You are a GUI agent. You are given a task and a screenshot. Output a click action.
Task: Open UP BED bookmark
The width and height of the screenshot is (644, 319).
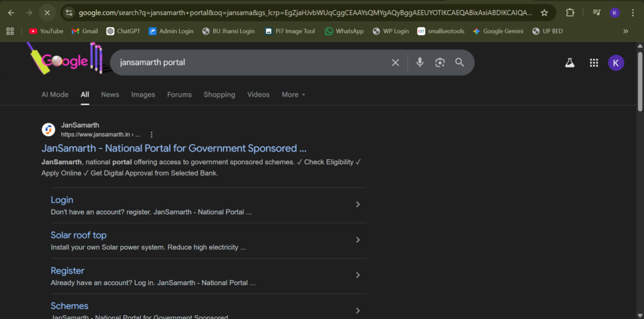tap(548, 31)
